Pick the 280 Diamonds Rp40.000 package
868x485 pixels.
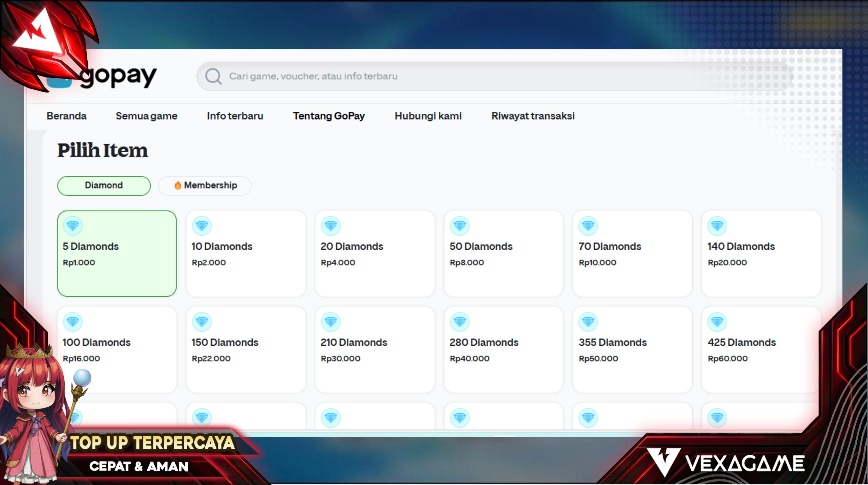click(503, 350)
